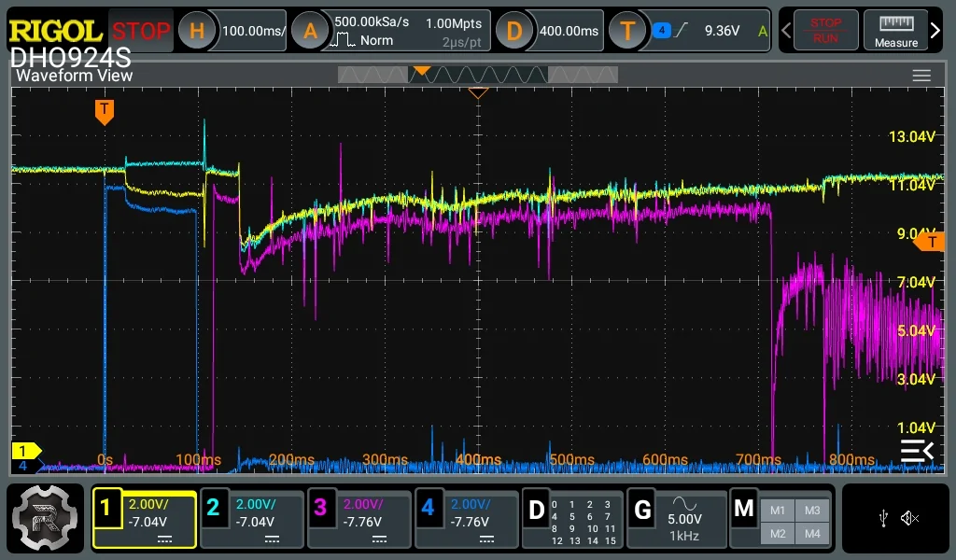This screenshot has width=956, height=560.
Task: Select the trigger level T marker at right edge
Action: pos(929,243)
